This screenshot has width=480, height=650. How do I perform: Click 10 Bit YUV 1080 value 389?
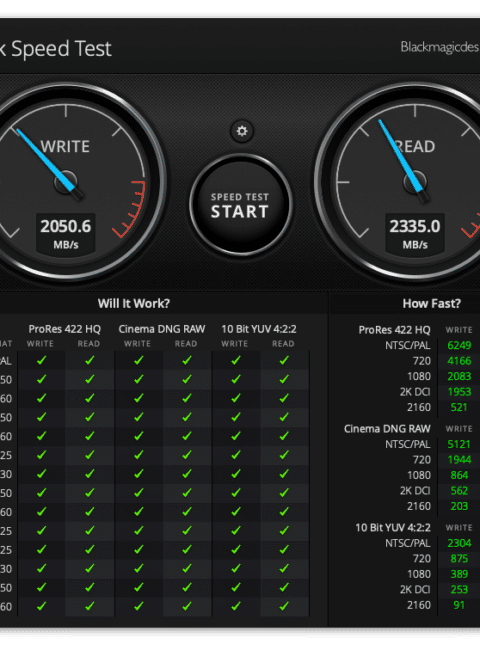click(459, 574)
